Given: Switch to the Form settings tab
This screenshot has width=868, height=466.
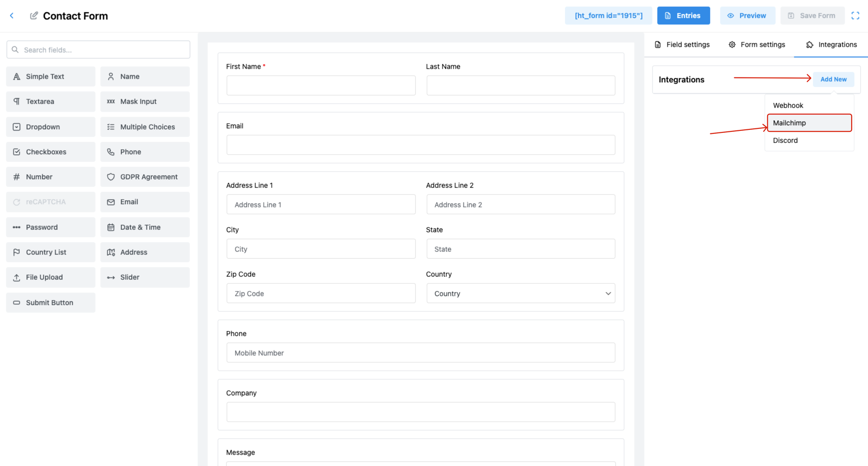Looking at the screenshot, I should (x=757, y=44).
